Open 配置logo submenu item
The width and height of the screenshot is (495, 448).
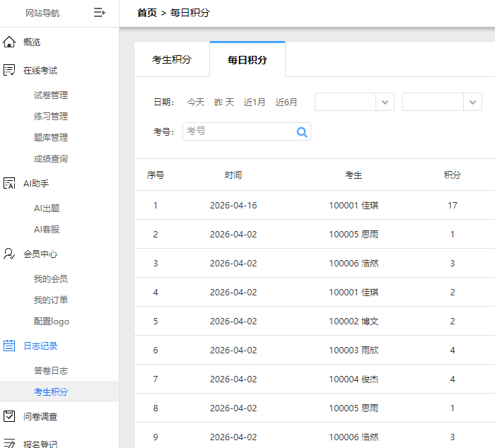click(52, 322)
